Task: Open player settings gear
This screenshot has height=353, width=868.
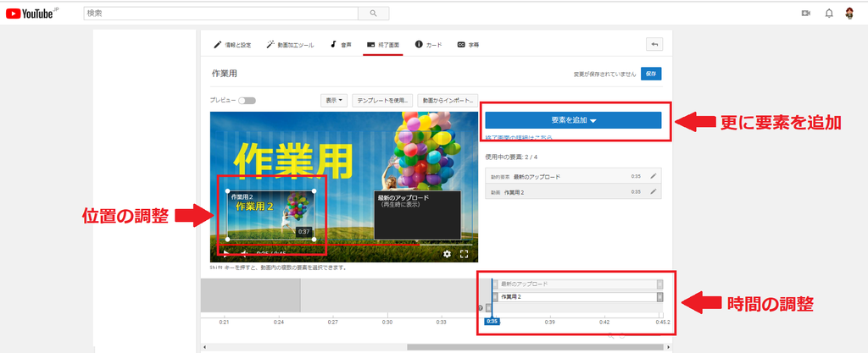Action: [x=448, y=254]
